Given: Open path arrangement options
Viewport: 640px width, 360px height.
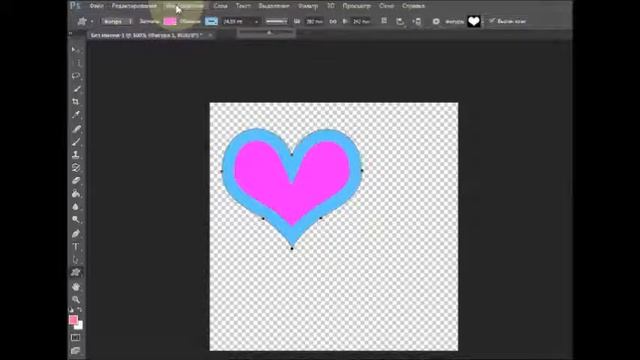Looking at the screenshot, I should click(x=417, y=21).
